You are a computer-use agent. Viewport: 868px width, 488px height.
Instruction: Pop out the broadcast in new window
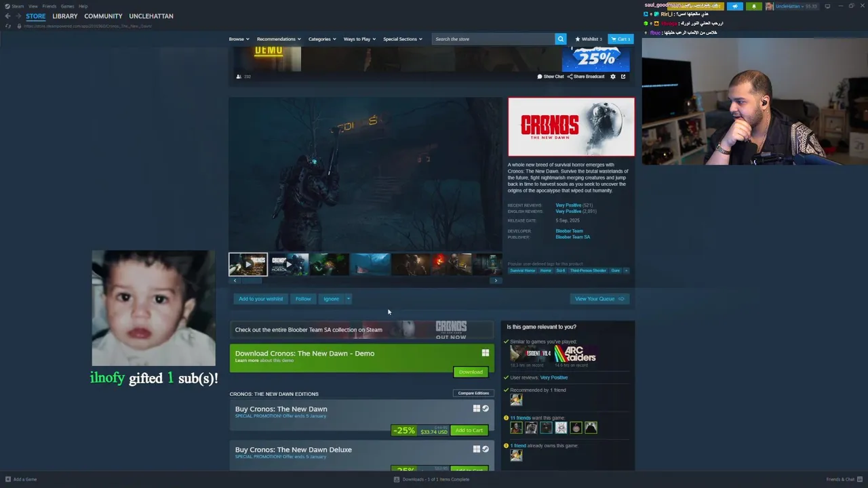(x=623, y=77)
